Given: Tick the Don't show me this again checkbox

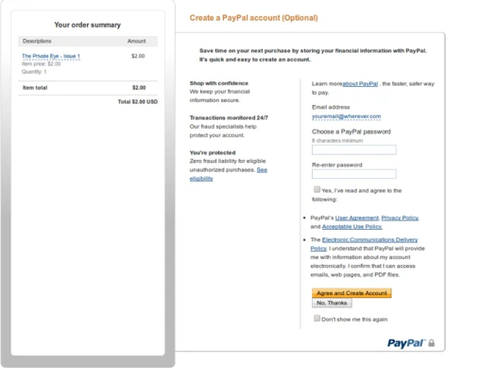Looking at the screenshot, I should coord(317,318).
